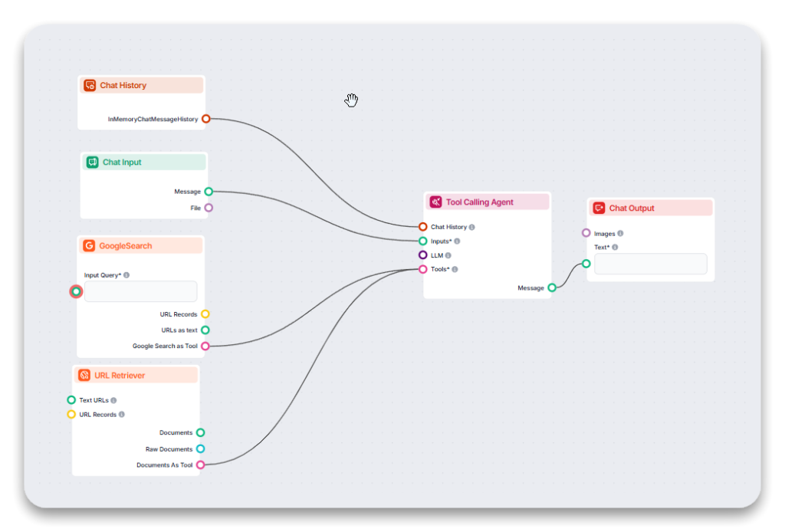Click the File output port on Chat Input
This screenshot has width=785, height=532.
pos(209,207)
